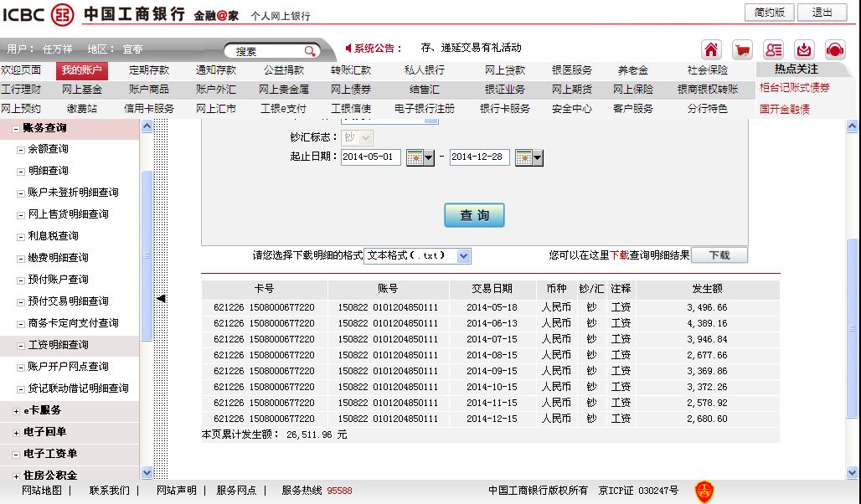
Task: Collapse the 账务查询 tree section
Action: [17, 128]
